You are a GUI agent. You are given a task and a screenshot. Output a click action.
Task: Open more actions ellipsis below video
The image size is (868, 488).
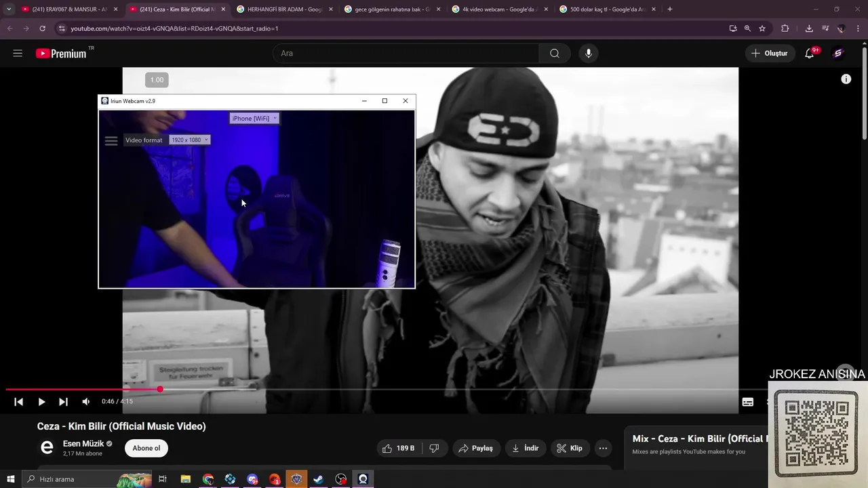click(x=603, y=448)
